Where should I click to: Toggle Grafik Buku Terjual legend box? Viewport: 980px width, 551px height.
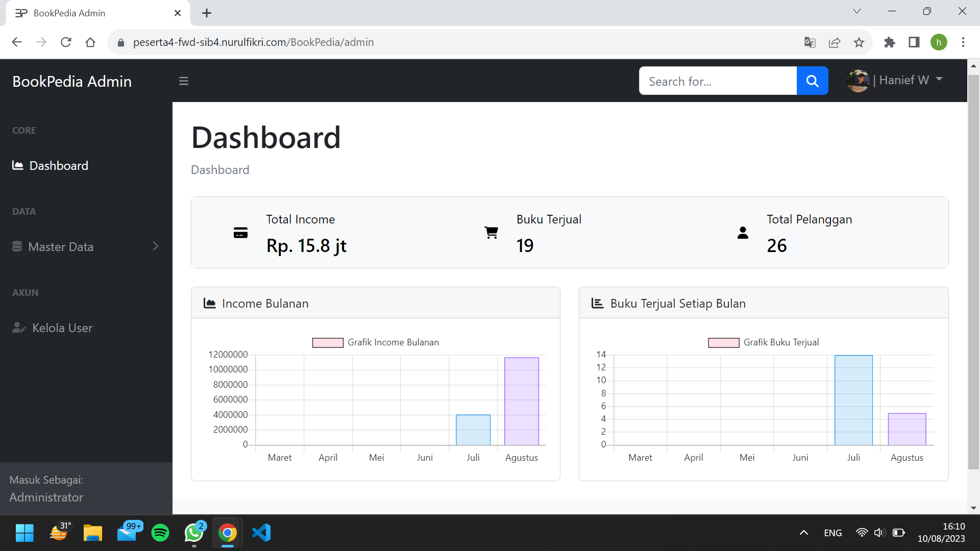[723, 343]
